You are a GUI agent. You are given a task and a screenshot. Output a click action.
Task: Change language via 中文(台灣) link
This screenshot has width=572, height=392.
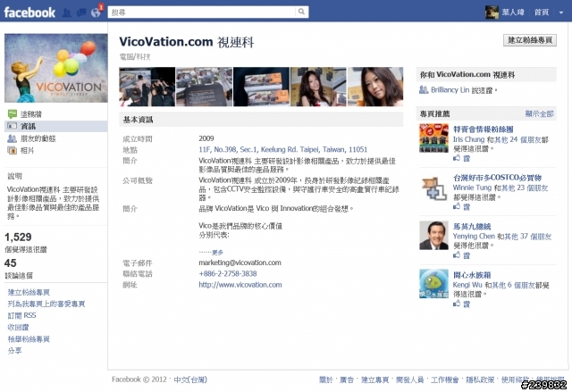(x=190, y=379)
